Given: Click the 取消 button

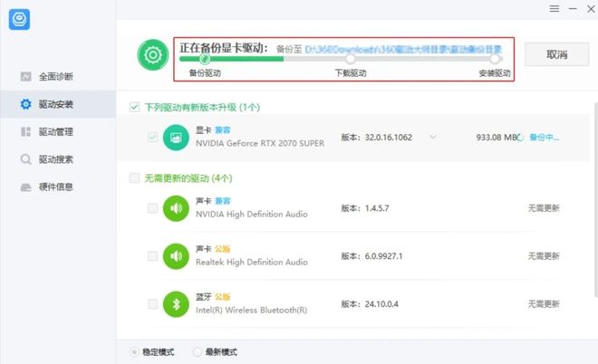Looking at the screenshot, I should [x=557, y=54].
